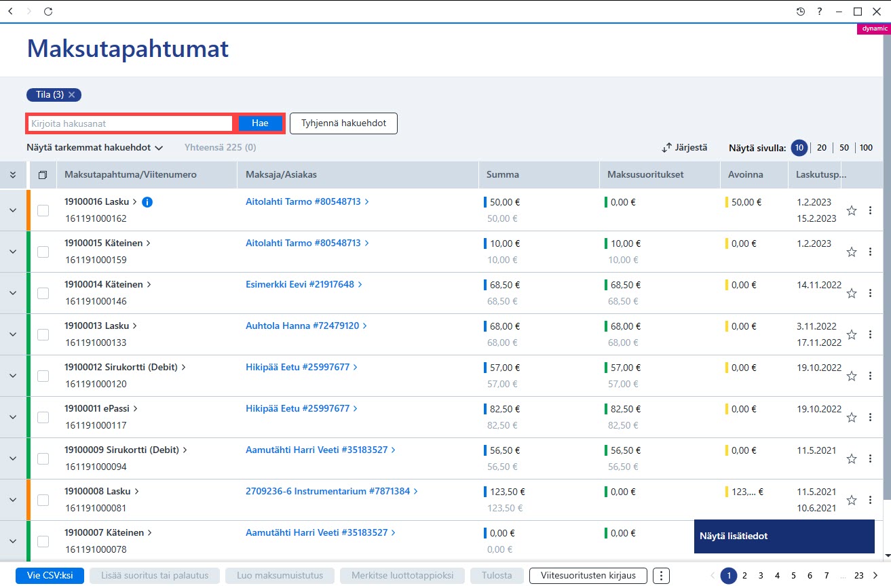
Task: Expand the 19100012 Sirukortti row details
Action: [12, 376]
